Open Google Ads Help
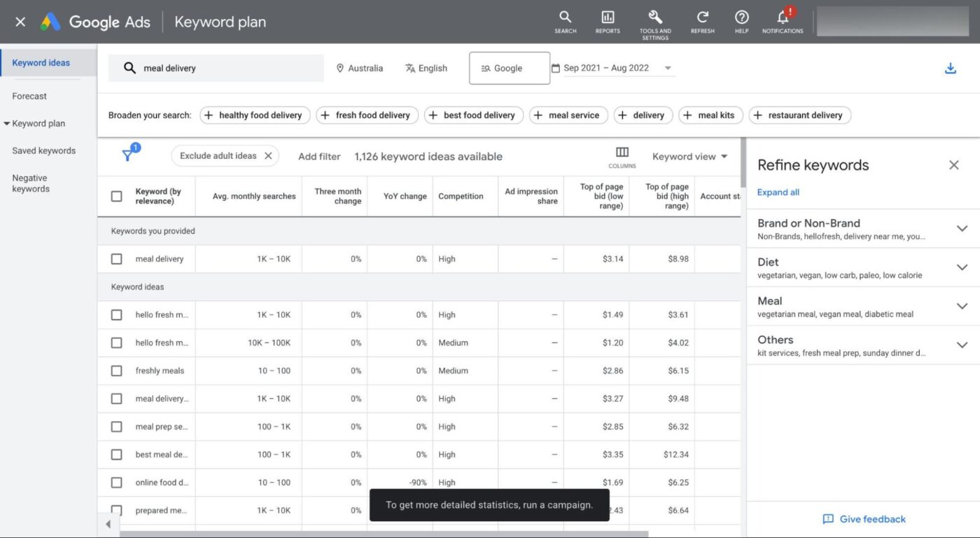980x538 pixels. coord(741,21)
